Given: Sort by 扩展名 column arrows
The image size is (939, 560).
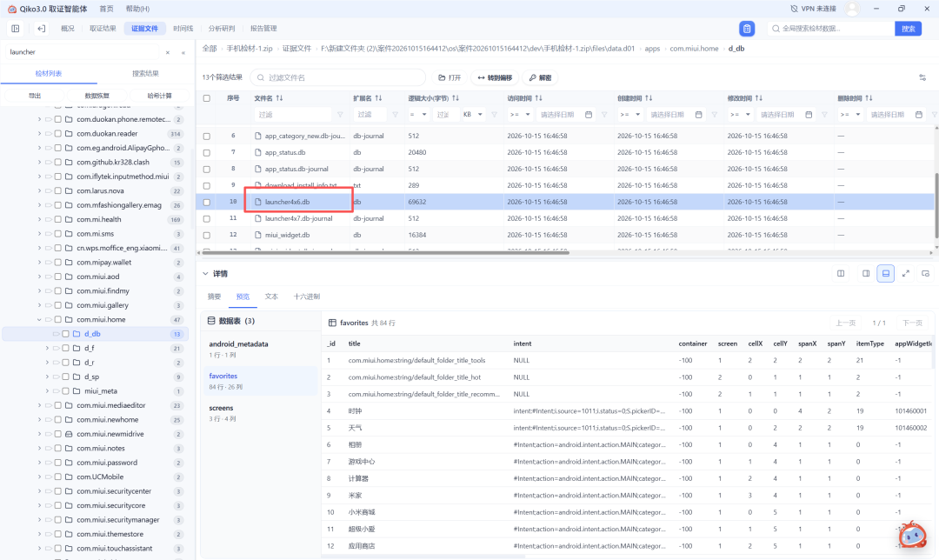Looking at the screenshot, I should 378,98.
